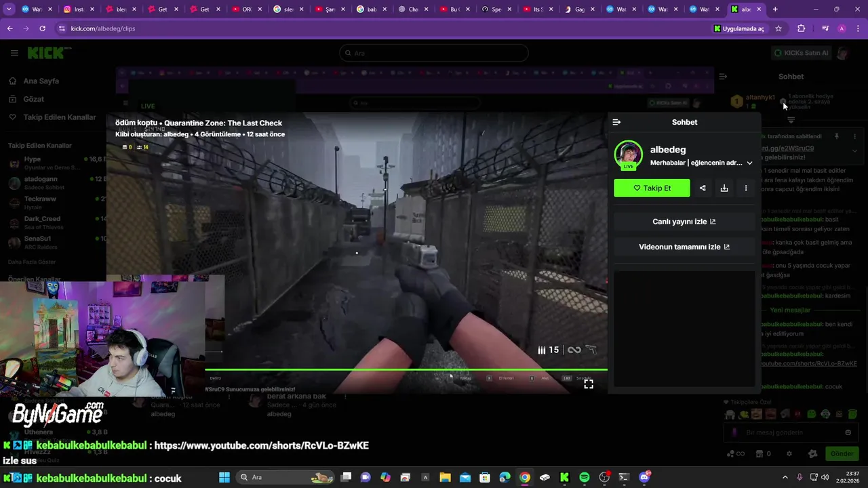This screenshot has height=488, width=868.
Task: Open the Hype channel in followed list
Action: pos(54,162)
